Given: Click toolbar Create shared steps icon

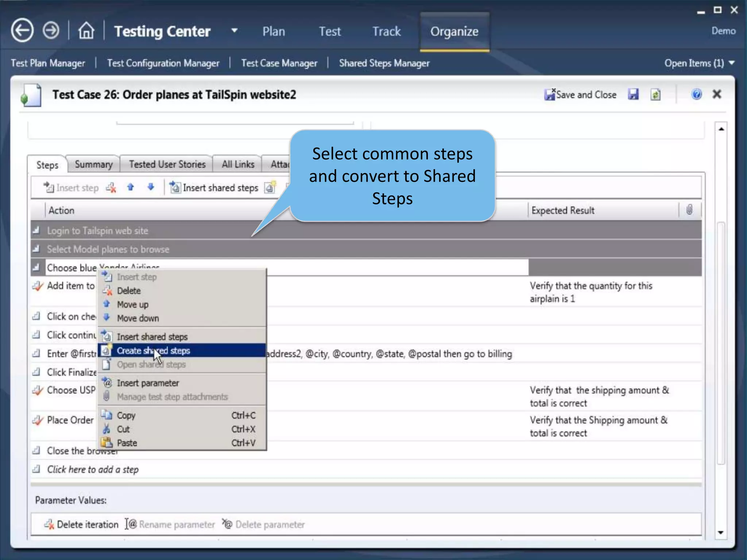Looking at the screenshot, I should pos(270,187).
